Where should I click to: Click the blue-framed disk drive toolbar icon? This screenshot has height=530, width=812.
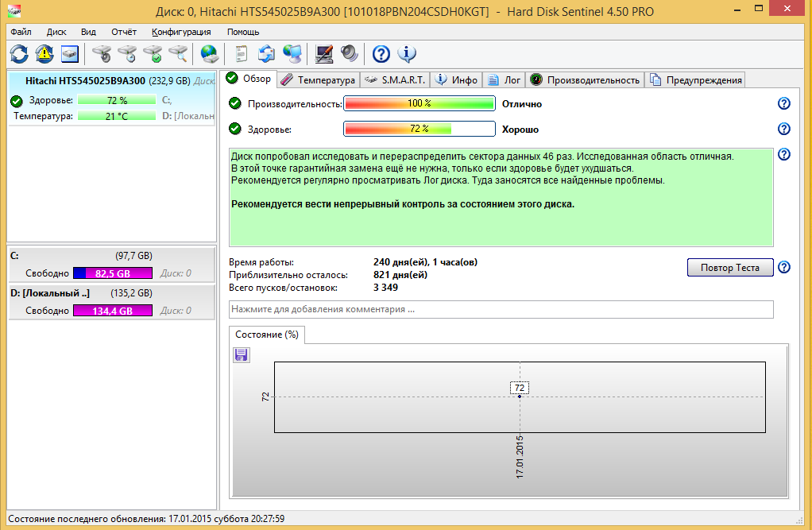click(70, 54)
